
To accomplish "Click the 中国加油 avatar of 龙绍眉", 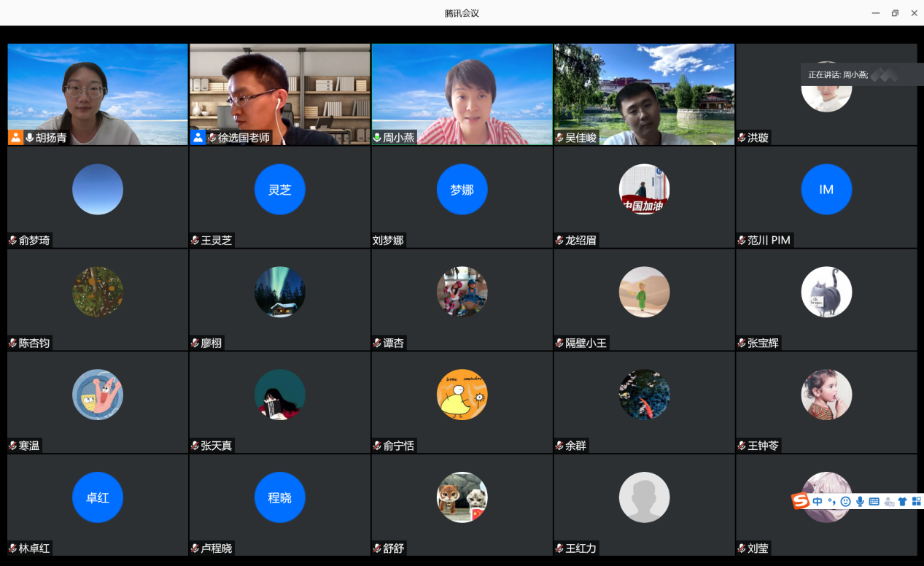I will point(644,190).
